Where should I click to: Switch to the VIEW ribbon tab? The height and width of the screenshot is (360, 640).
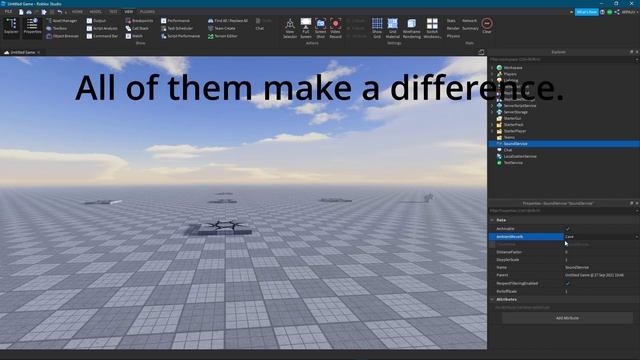coord(129,12)
